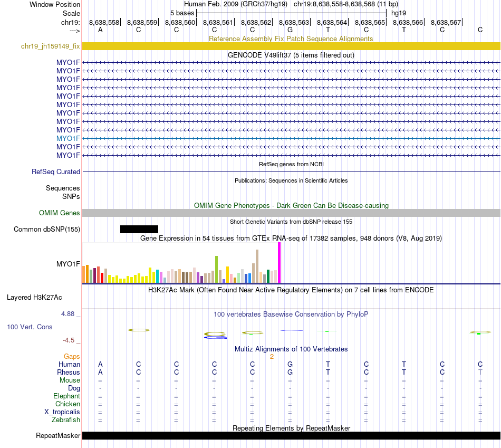Screen dimensions: 501x448
Task: Click the yellow fix patch alignment bar
Action: click(x=291, y=46)
